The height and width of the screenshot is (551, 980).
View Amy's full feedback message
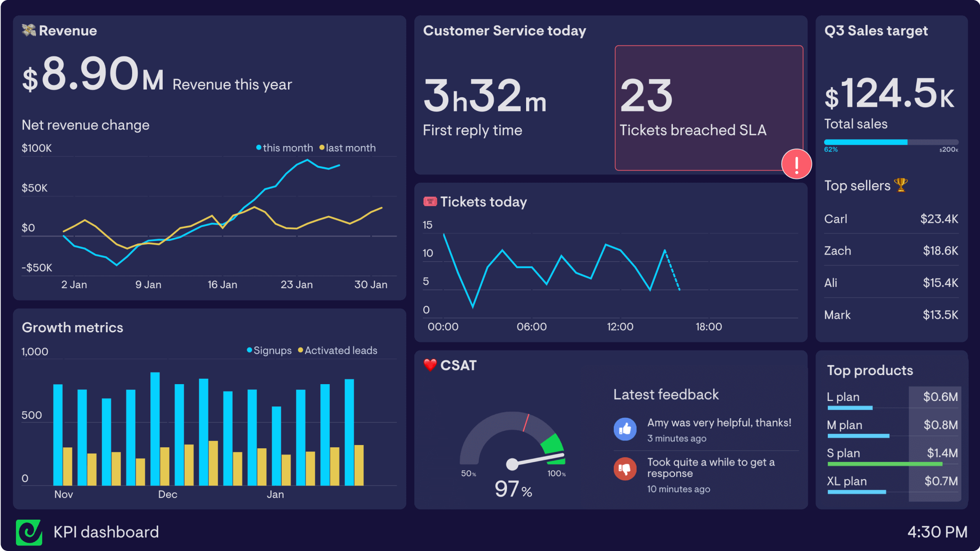coord(719,422)
